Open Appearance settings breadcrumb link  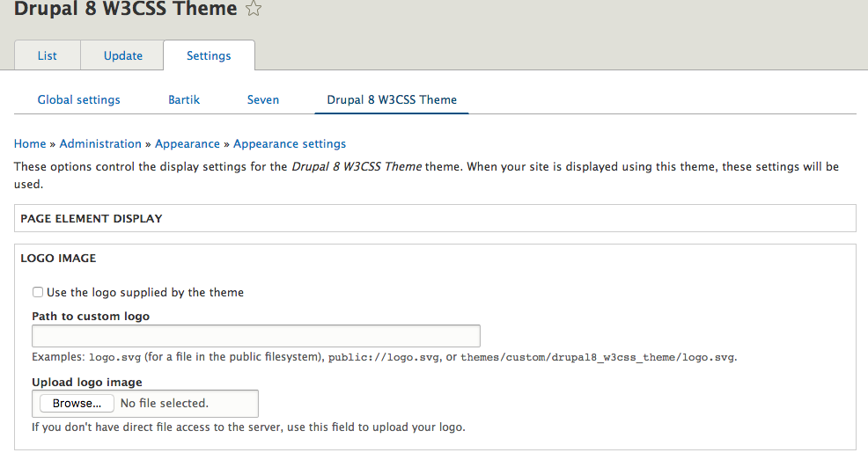(290, 143)
